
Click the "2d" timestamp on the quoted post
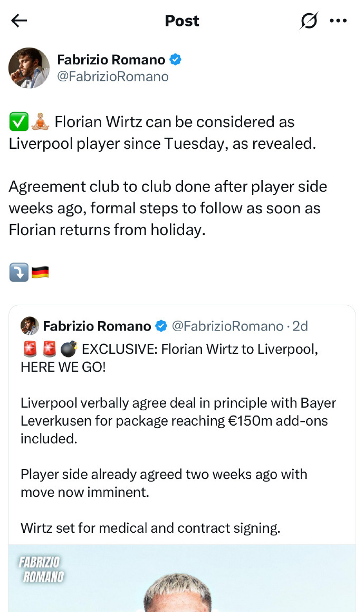pyautogui.click(x=300, y=326)
